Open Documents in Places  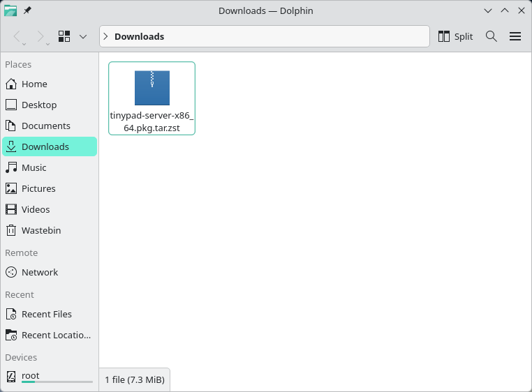[x=50, y=126]
